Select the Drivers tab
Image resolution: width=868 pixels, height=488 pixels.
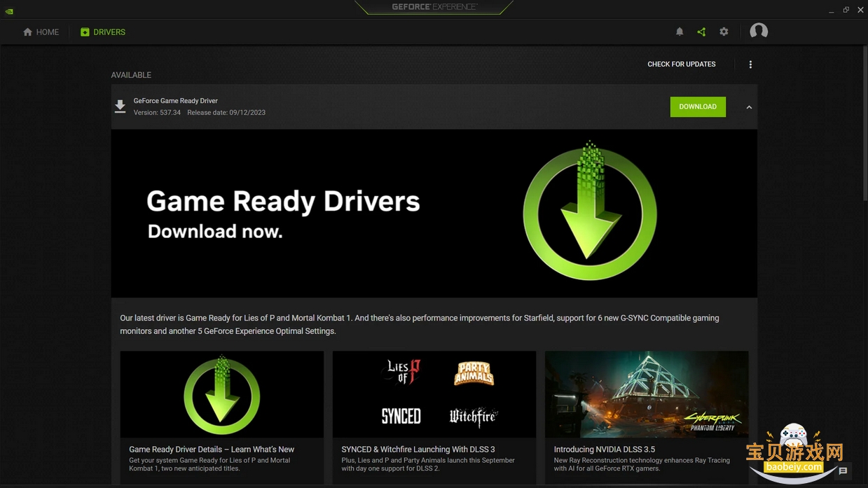coord(103,32)
